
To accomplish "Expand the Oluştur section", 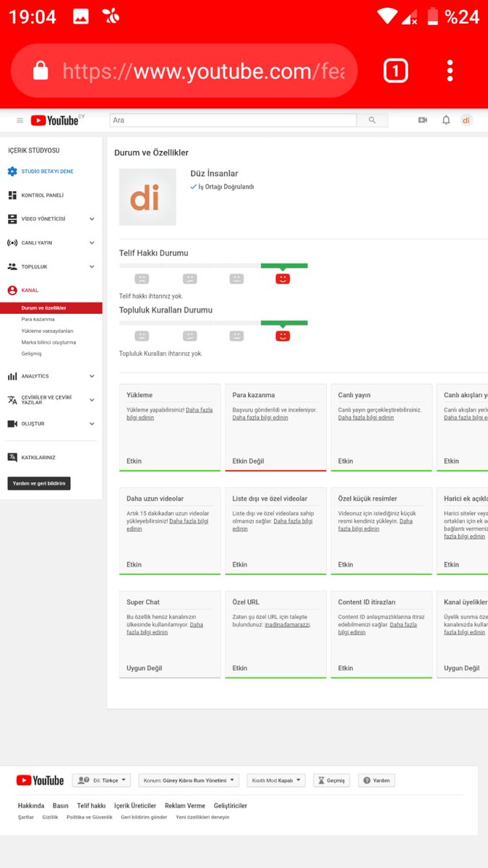I will (92, 424).
